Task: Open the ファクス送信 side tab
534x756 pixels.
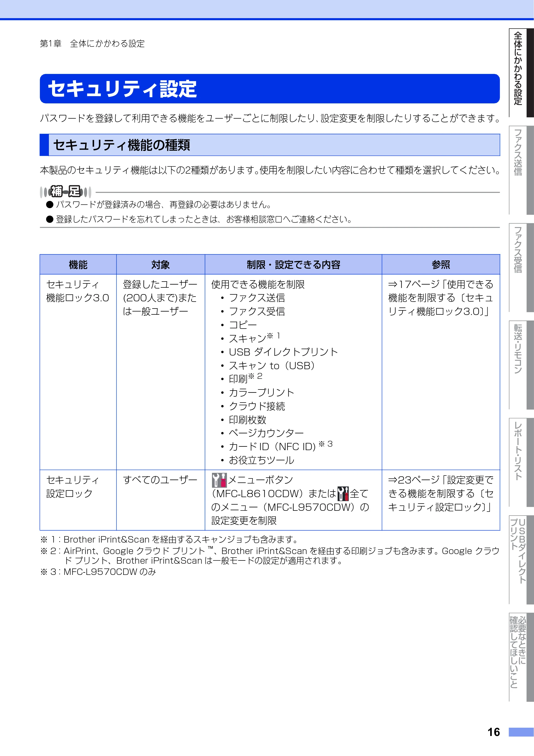Action: pyautogui.click(x=521, y=170)
